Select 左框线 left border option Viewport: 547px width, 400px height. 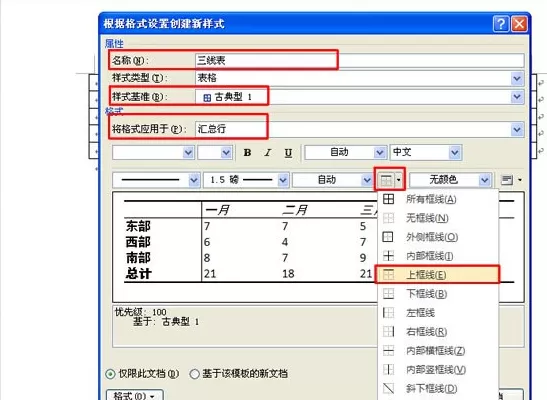(x=438, y=313)
